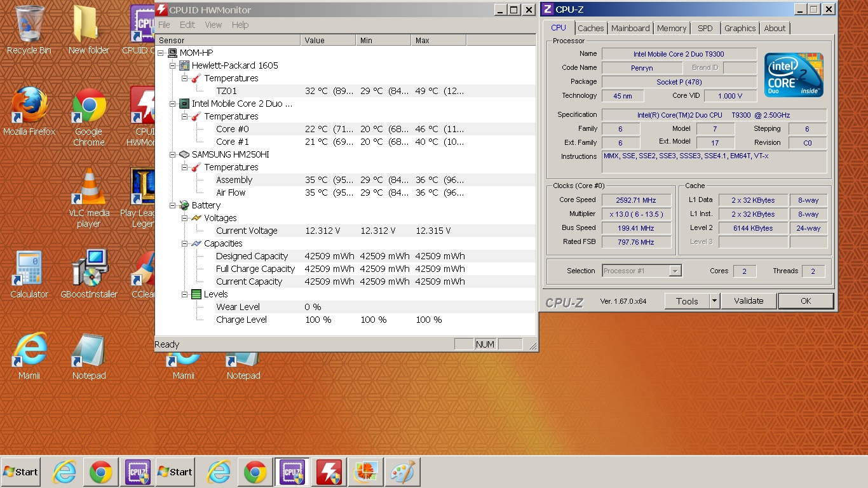
Task: Launch Mozilla Firefox from the desktop
Action: (29, 111)
